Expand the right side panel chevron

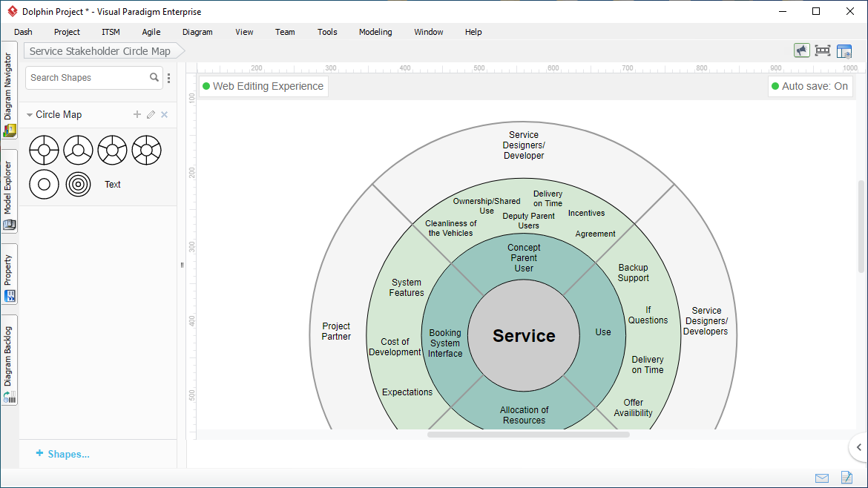[x=858, y=447]
